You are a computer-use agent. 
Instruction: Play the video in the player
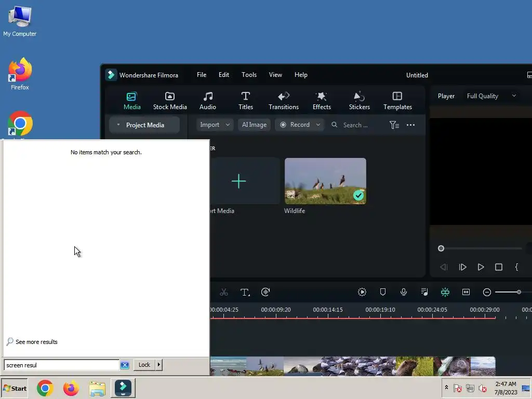pos(481,267)
